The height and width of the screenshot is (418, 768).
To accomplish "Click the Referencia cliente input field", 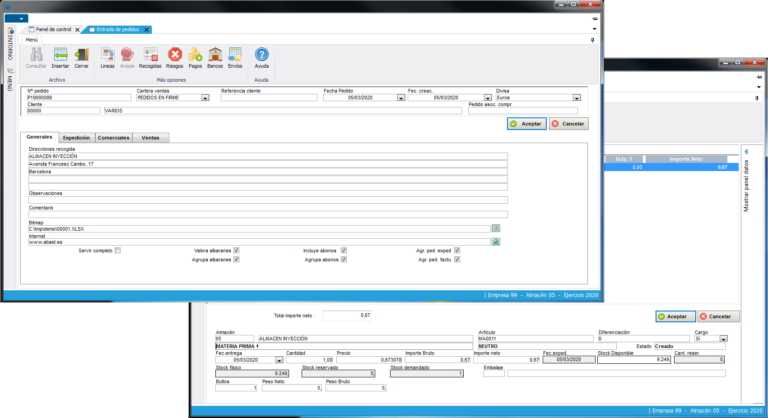I will (x=268, y=98).
